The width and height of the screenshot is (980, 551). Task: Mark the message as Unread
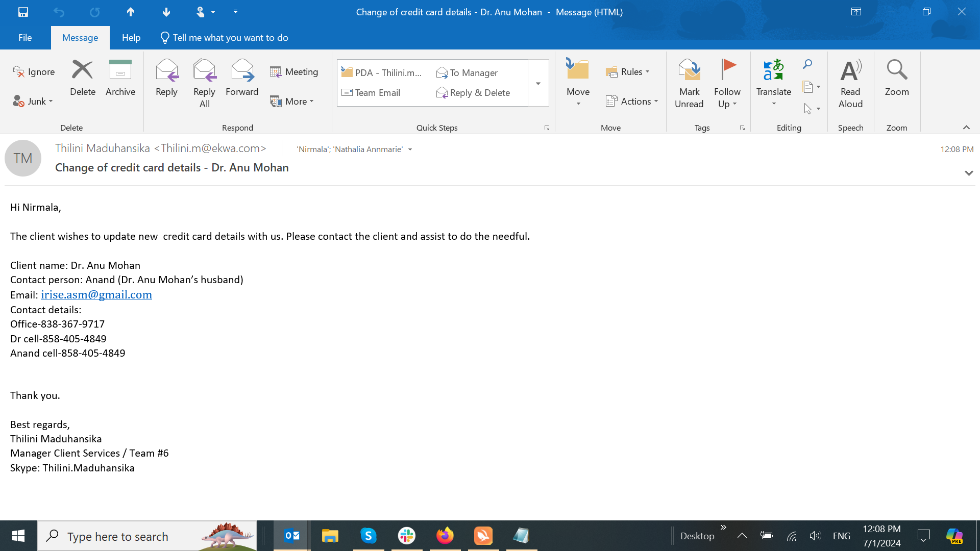click(x=689, y=84)
